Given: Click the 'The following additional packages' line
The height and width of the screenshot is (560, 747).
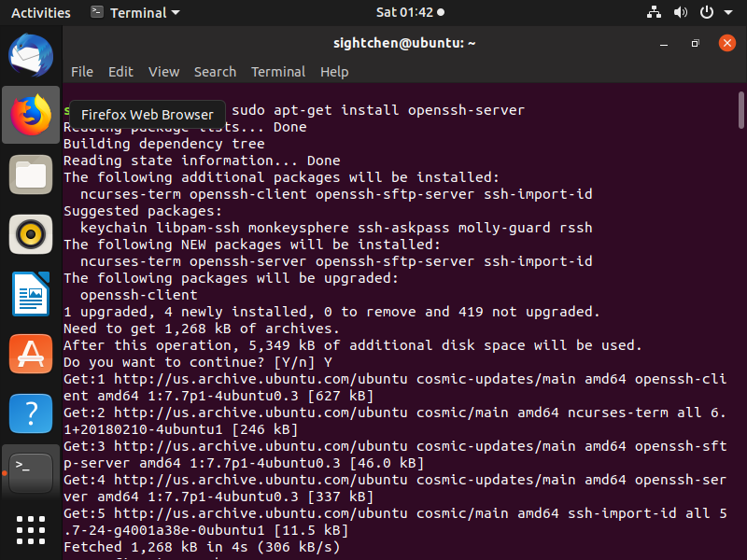Looking at the screenshot, I should point(281,177).
